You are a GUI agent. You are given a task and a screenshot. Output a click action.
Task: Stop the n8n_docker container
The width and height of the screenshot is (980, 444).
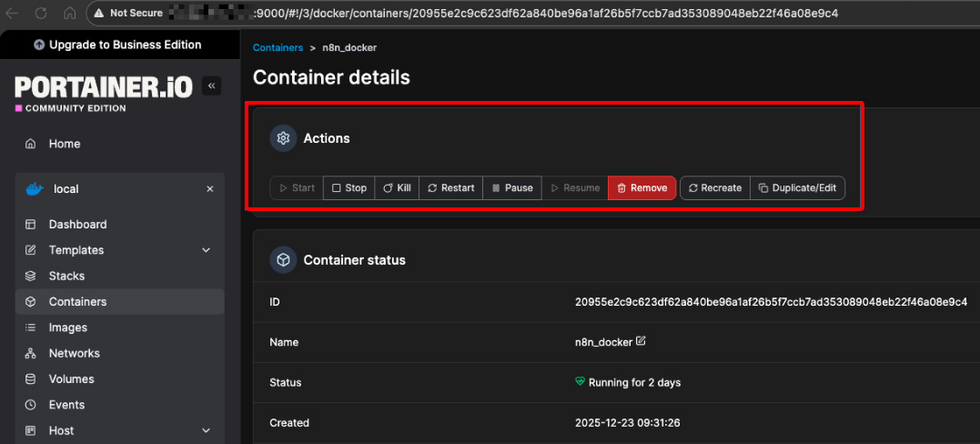[349, 187]
